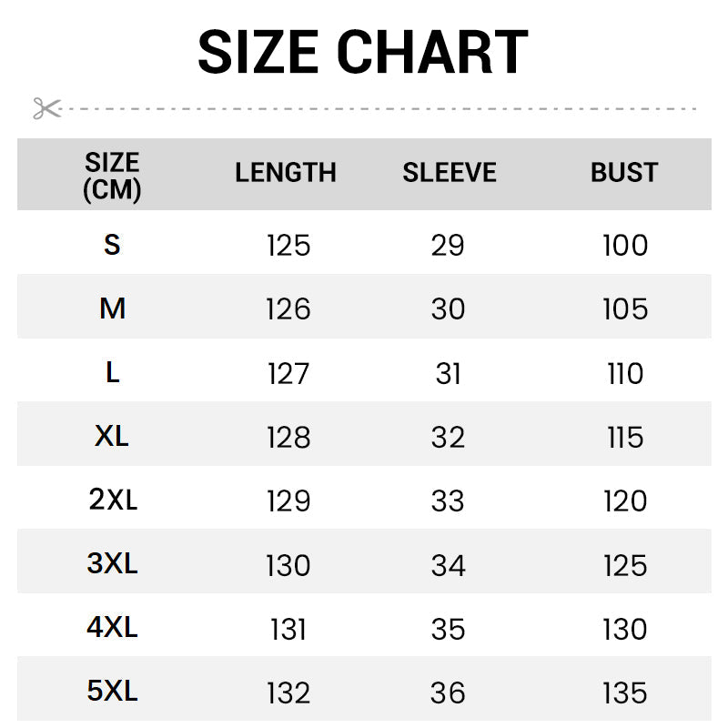Click length value 125 for size S
The height and width of the screenshot is (728, 728).
click(288, 246)
